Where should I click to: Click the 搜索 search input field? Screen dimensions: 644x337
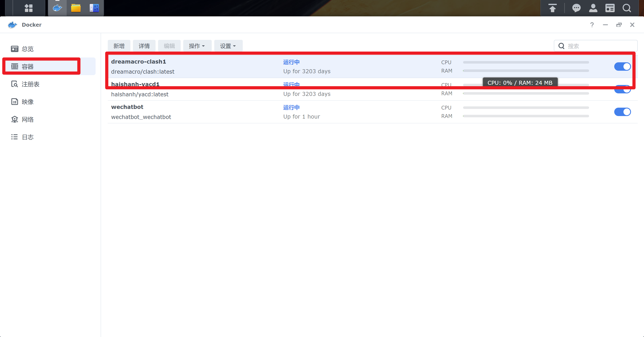[x=596, y=46]
